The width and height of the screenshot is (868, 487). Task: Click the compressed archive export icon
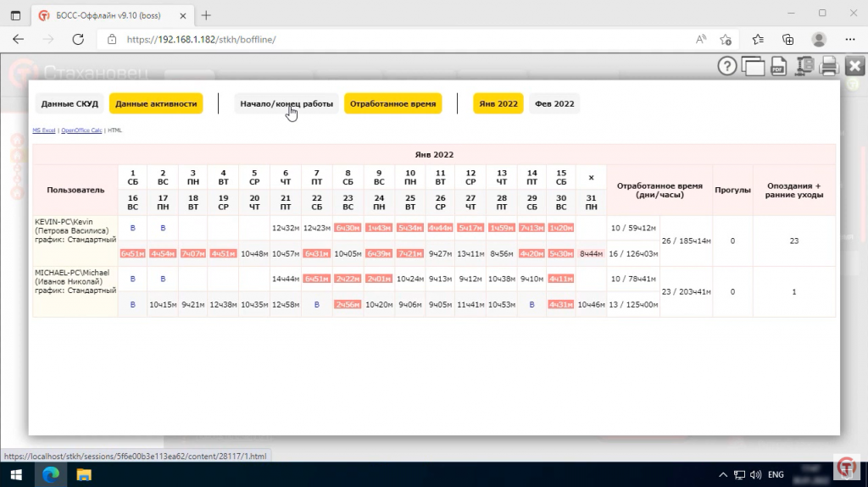point(804,66)
